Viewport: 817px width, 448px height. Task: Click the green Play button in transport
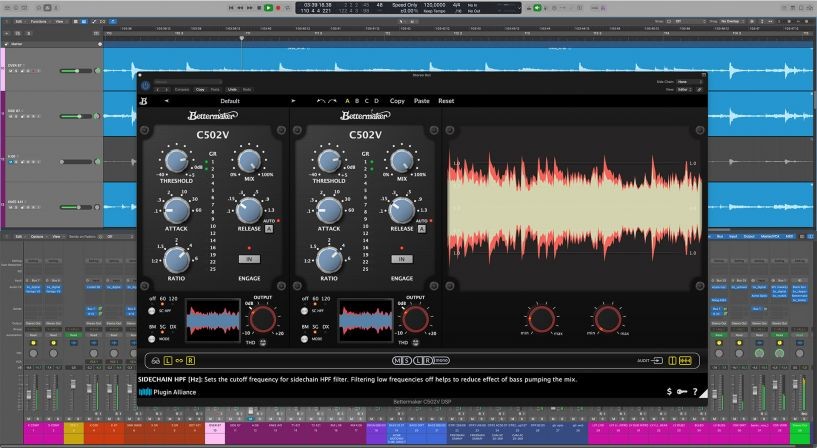click(x=268, y=7)
